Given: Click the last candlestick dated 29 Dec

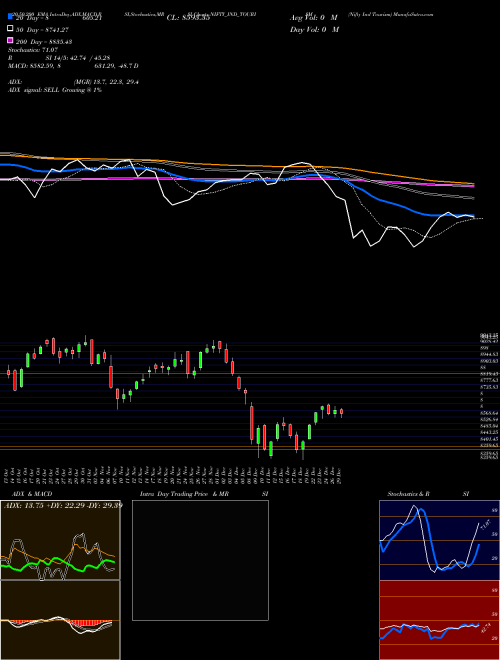Looking at the screenshot, I should (341, 412).
